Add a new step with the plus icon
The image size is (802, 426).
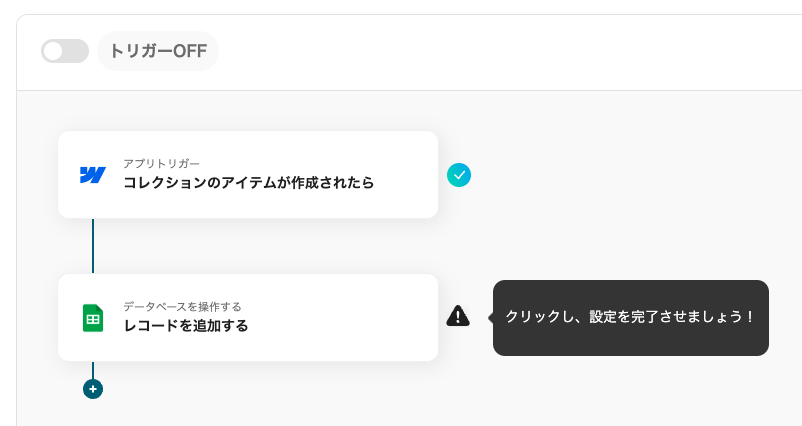pos(93,388)
